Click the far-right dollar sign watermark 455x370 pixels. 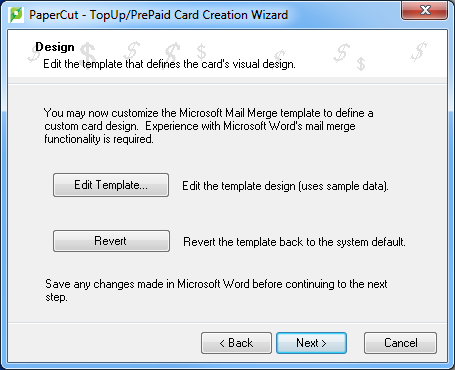(x=419, y=51)
